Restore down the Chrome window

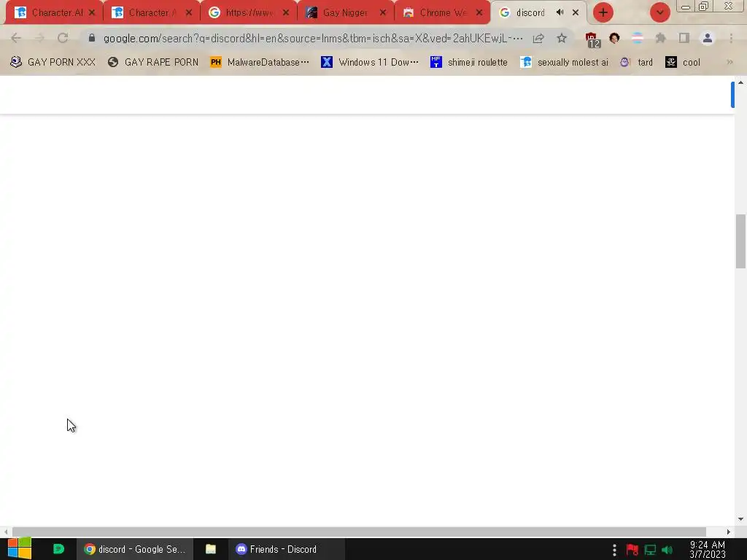703,6
